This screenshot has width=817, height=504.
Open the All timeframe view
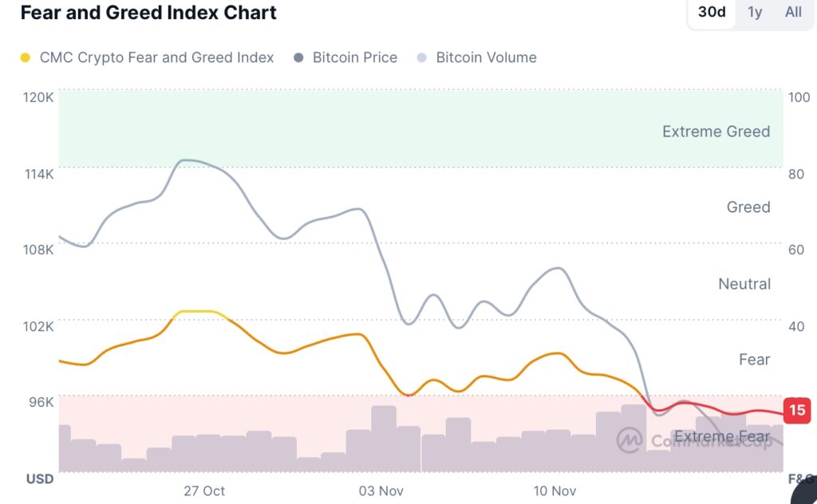pos(792,12)
